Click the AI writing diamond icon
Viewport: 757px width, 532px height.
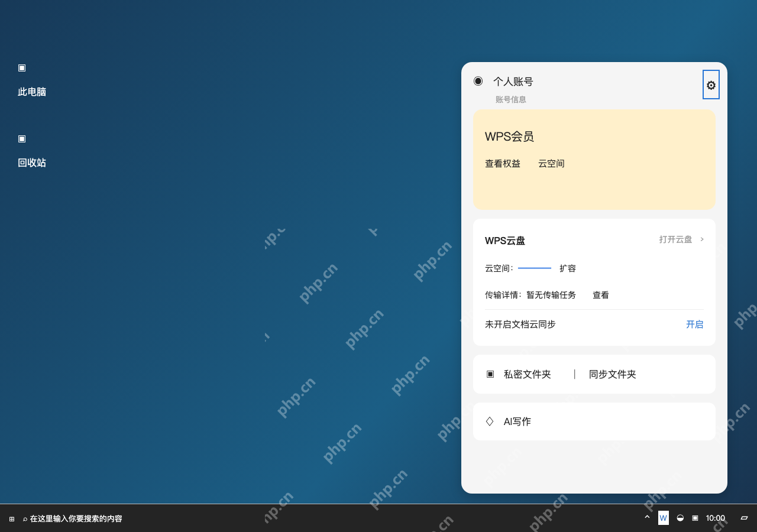pos(490,421)
